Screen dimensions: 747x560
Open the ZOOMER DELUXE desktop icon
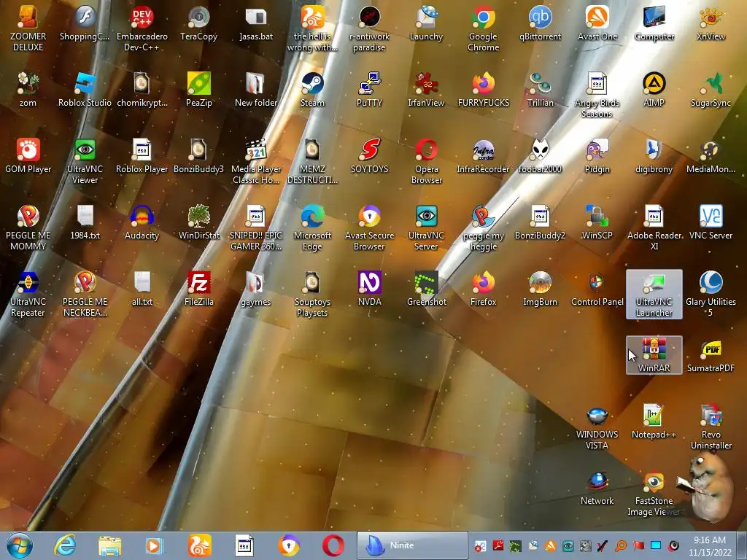(28, 28)
